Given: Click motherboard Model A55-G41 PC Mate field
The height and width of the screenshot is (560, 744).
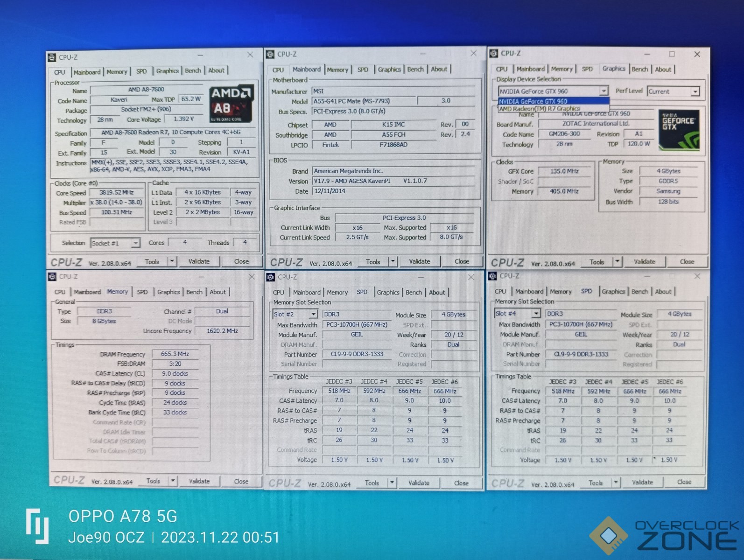Looking at the screenshot, I should pyautogui.click(x=363, y=101).
